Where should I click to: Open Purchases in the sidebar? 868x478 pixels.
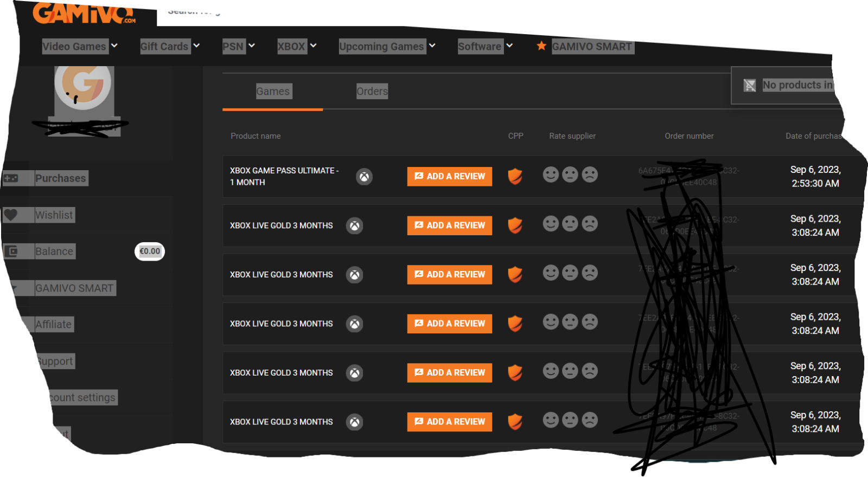tap(61, 178)
